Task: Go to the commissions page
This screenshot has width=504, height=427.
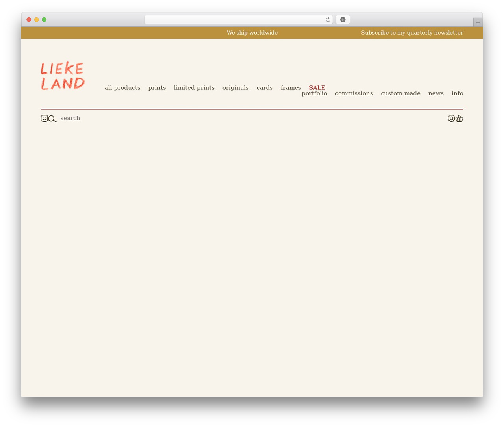Action: pos(354,93)
